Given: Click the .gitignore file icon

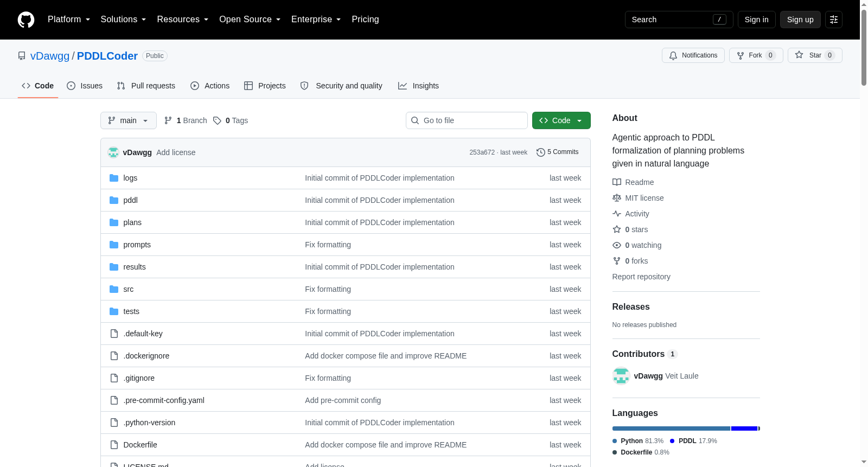Looking at the screenshot, I should [114, 378].
